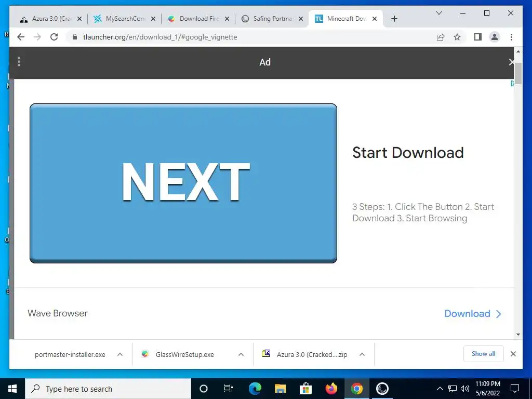Image resolution: width=532 pixels, height=399 pixels.
Task: Open network settings from tray
Action: (453, 389)
